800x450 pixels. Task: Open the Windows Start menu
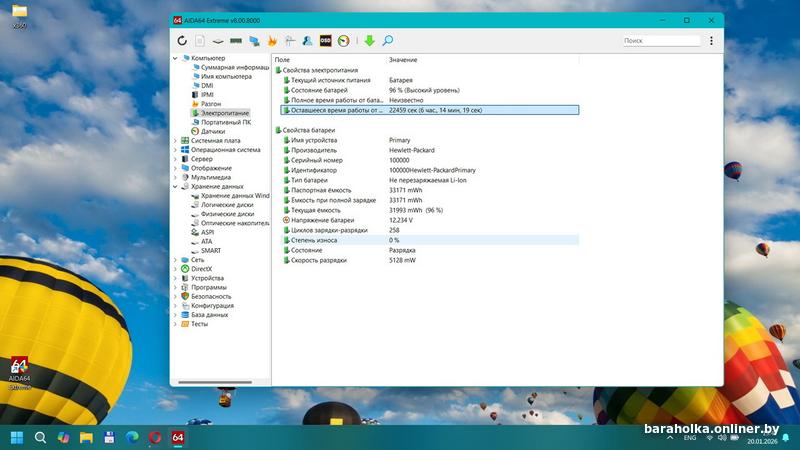pyautogui.click(x=17, y=437)
